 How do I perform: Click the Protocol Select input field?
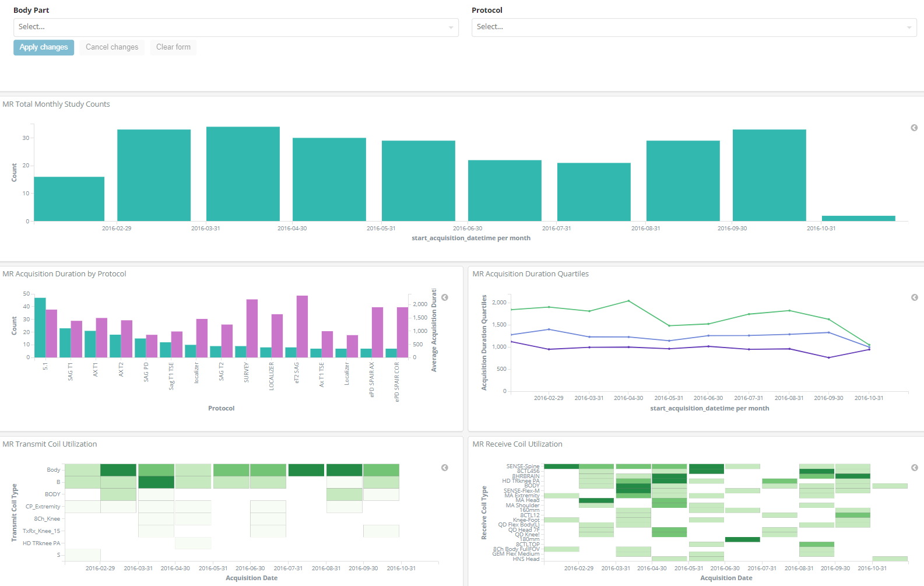pyautogui.click(x=688, y=27)
